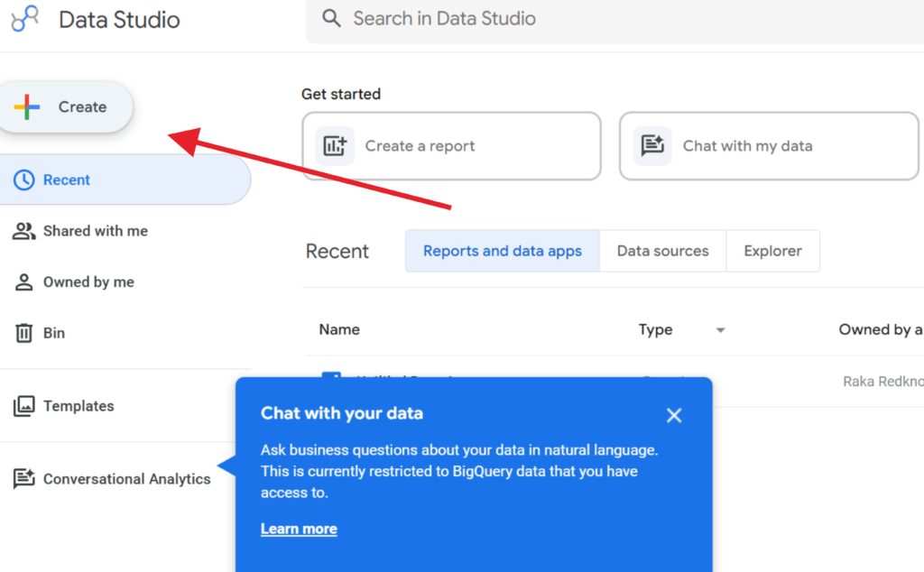Viewport: 924px width, 572px height.
Task: Click the Type column header
Action: coord(655,330)
